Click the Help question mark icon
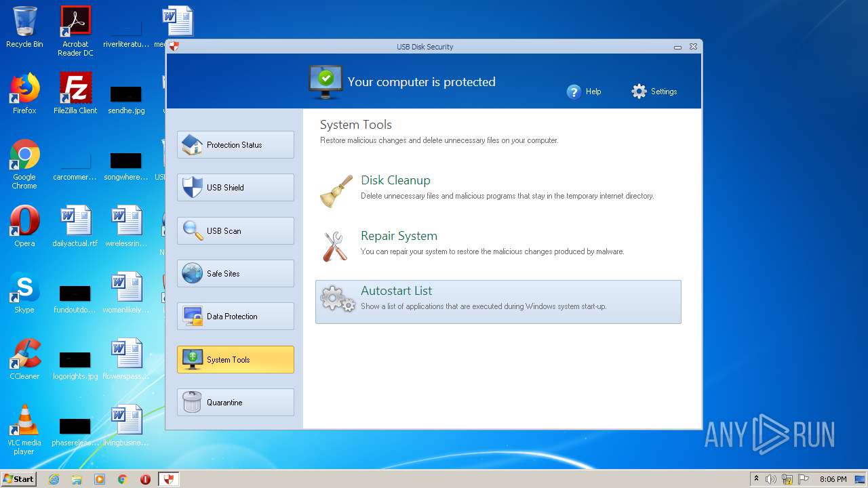The width and height of the screenshot is (868, 488). point(574,91)
